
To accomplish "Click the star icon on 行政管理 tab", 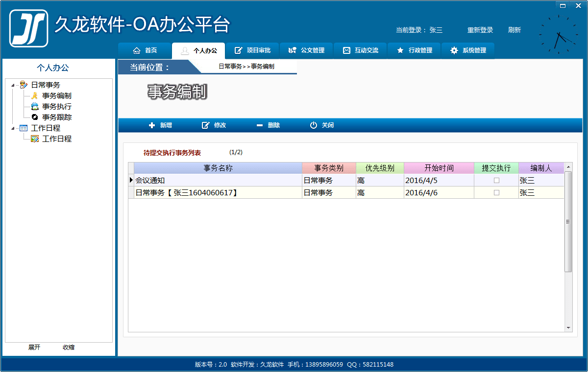I will point(400,50).
